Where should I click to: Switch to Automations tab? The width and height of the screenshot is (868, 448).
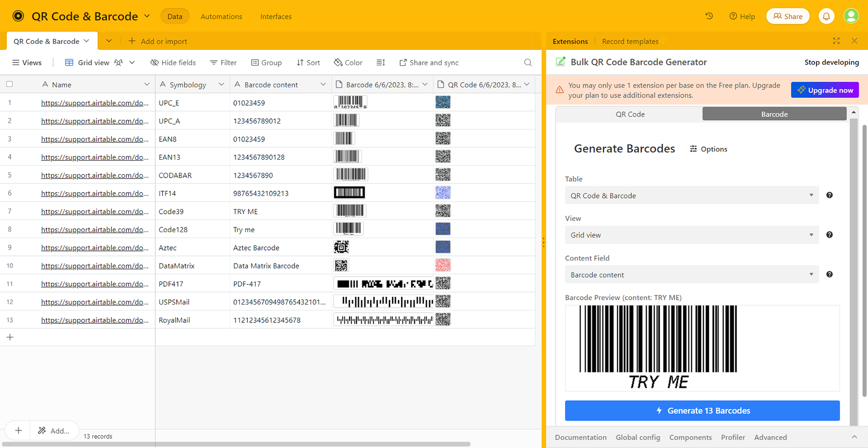[x=221, y=16]
